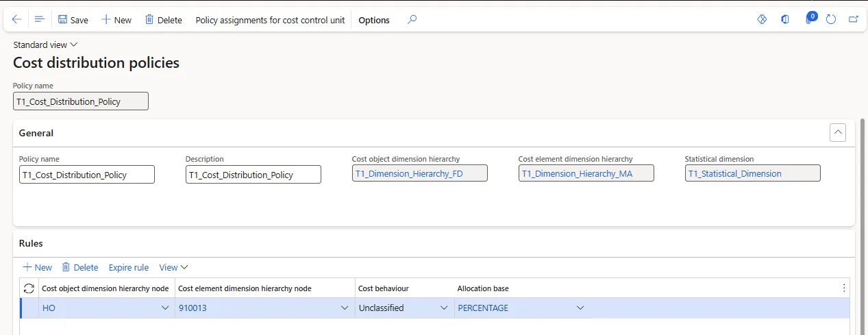Collapse the General section
Screen dimensions: 868x335
pyautogui.click(x=837, y=132)
